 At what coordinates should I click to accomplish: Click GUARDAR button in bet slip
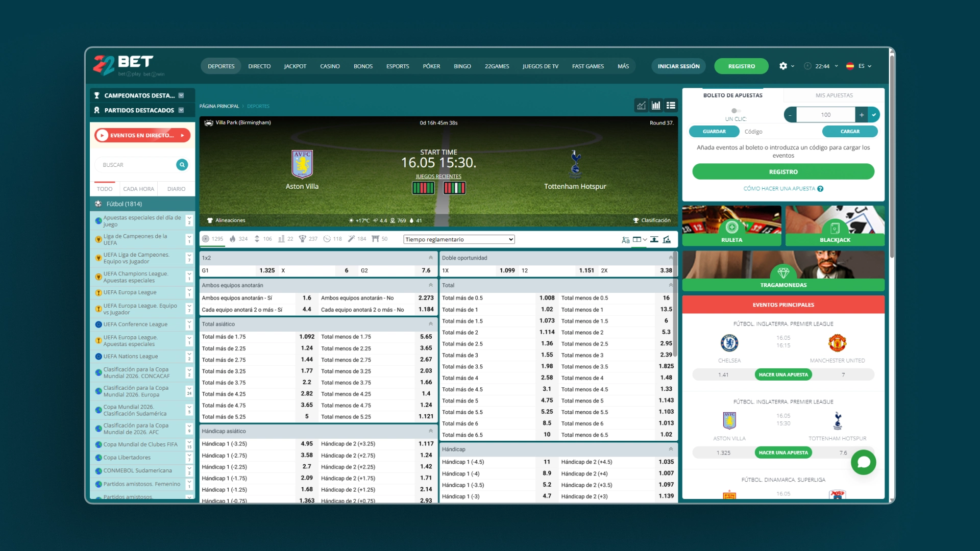point(714,132)
